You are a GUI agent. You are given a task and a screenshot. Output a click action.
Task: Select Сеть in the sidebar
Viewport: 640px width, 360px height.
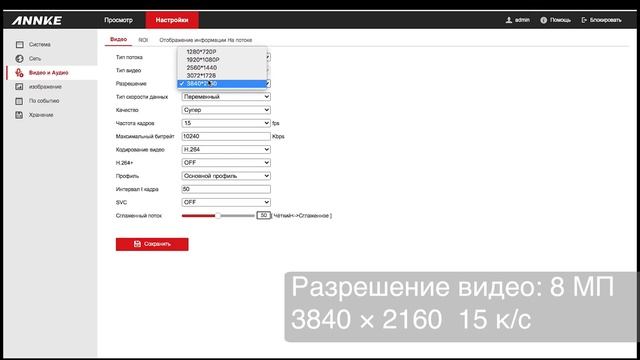tap(35, 59)
